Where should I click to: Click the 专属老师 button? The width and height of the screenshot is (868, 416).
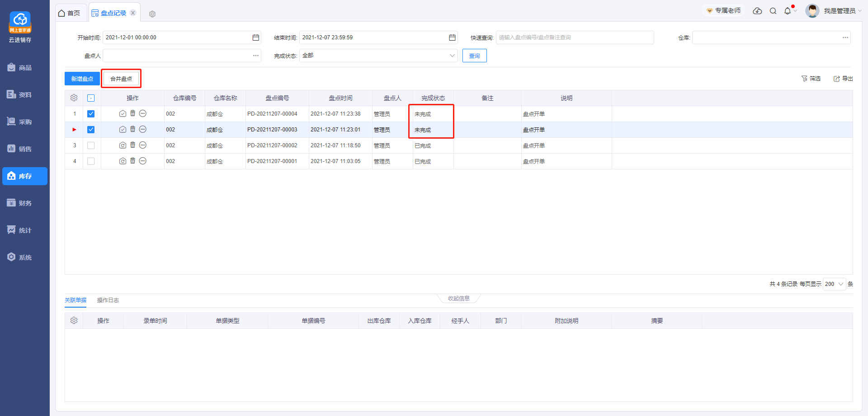724,10
